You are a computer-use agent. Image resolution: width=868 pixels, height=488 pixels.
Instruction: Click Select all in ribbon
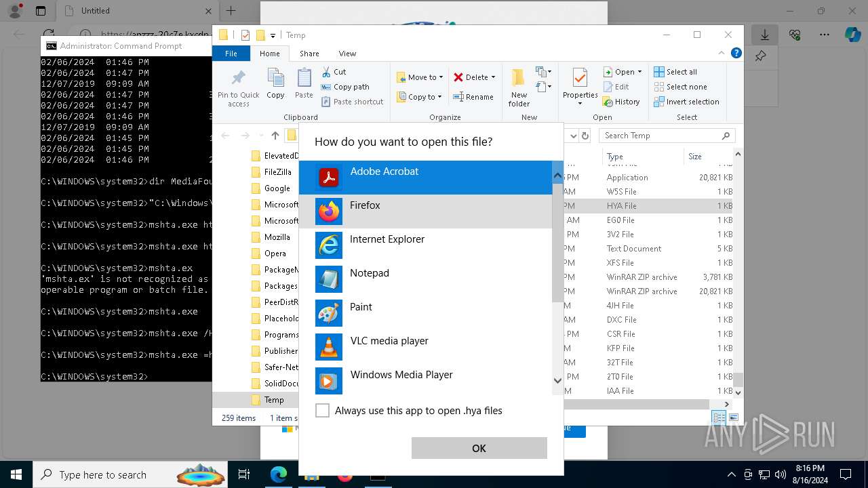tap(675, 72)
